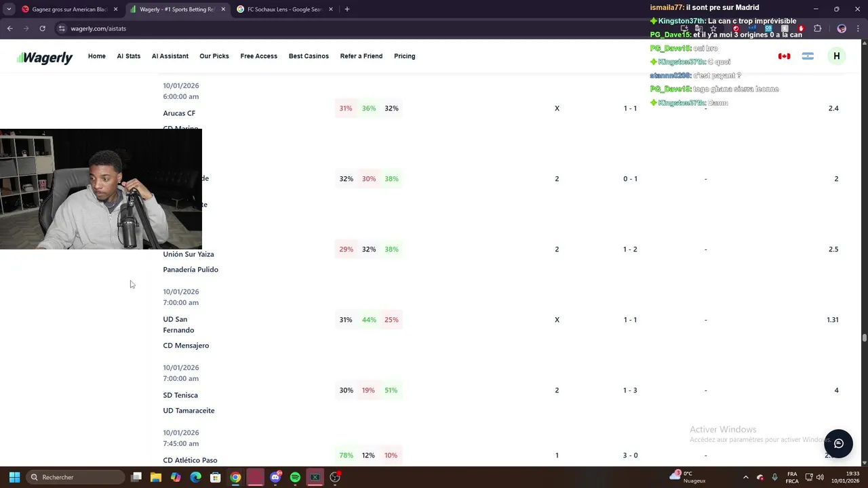Viewport: 868px width, 488px height.
Task: Open File Explorer from the taskbar
Action: (x=156, y=477)
